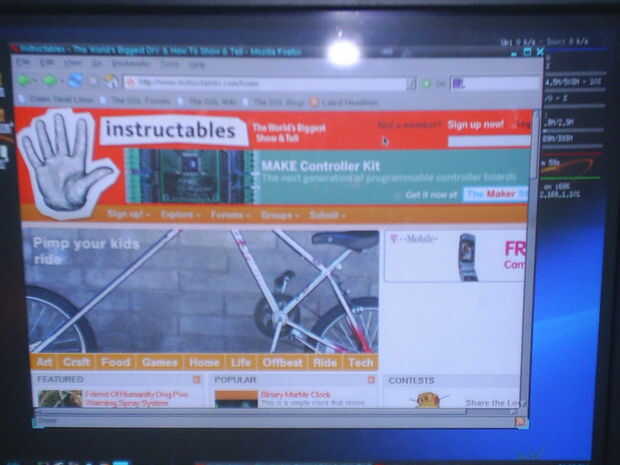620x465 pixels.
Task: Open the Go menu
Action: pos(96,63)
